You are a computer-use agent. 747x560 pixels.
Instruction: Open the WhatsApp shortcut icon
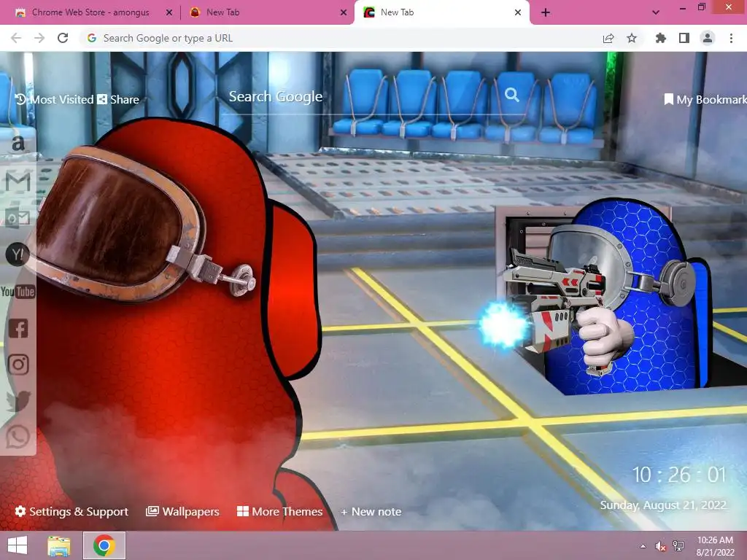(x=18, y=437)
